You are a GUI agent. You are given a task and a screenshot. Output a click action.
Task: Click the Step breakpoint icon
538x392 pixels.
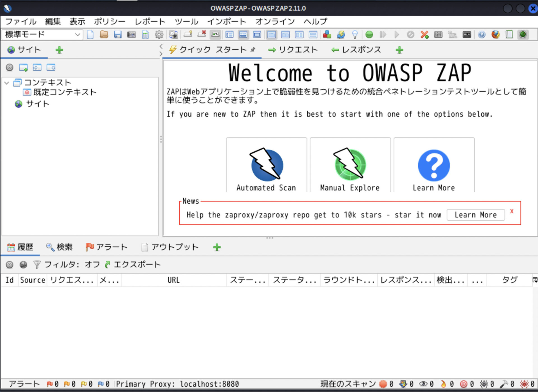pyautogui.click(x=383, y=34)
